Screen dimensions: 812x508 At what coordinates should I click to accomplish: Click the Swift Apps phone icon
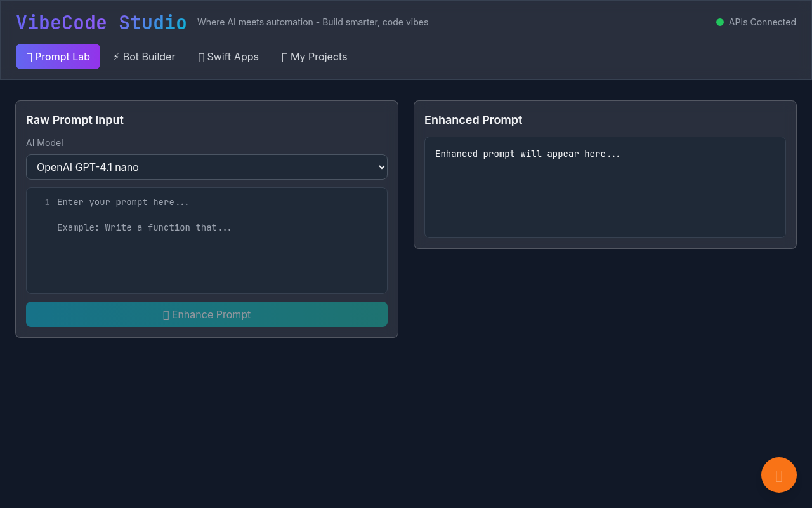tap(202, 57)
